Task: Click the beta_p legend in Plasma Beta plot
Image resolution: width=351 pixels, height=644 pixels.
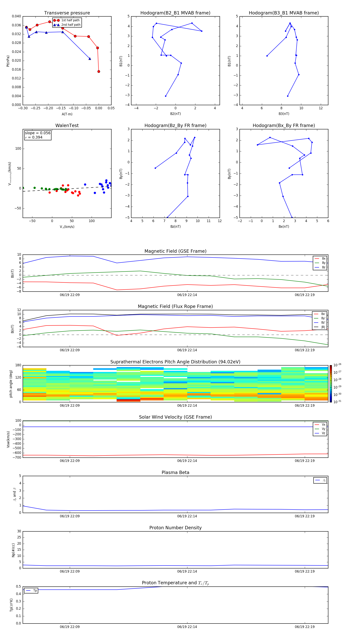Action: 320,480
